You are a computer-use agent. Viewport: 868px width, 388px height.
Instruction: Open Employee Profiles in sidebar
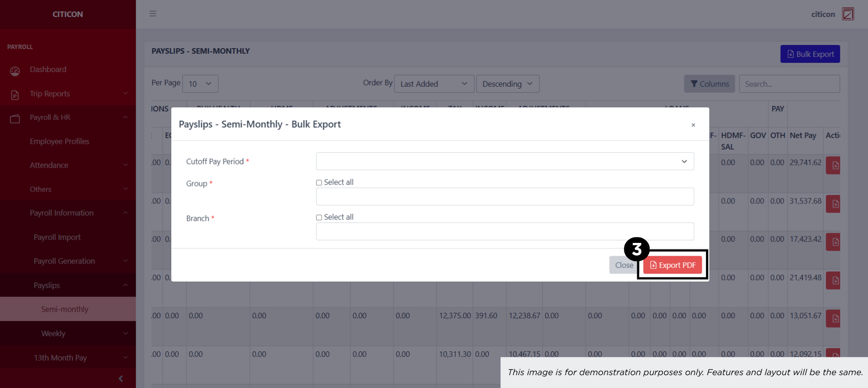pyautogui.click(x=60, y=141)
